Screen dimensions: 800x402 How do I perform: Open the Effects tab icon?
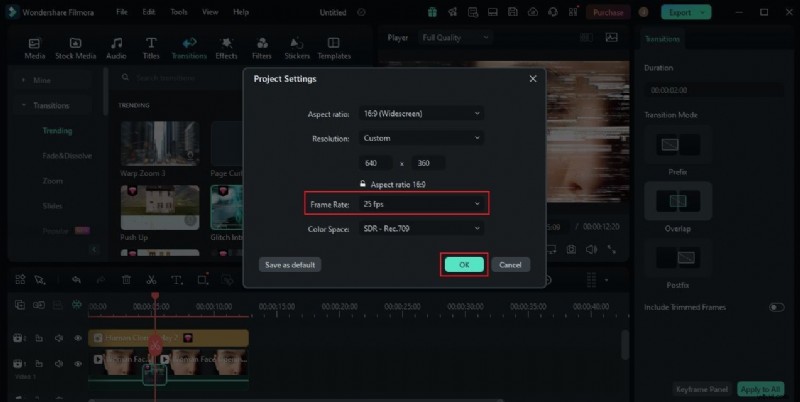[x=226, y=47]
